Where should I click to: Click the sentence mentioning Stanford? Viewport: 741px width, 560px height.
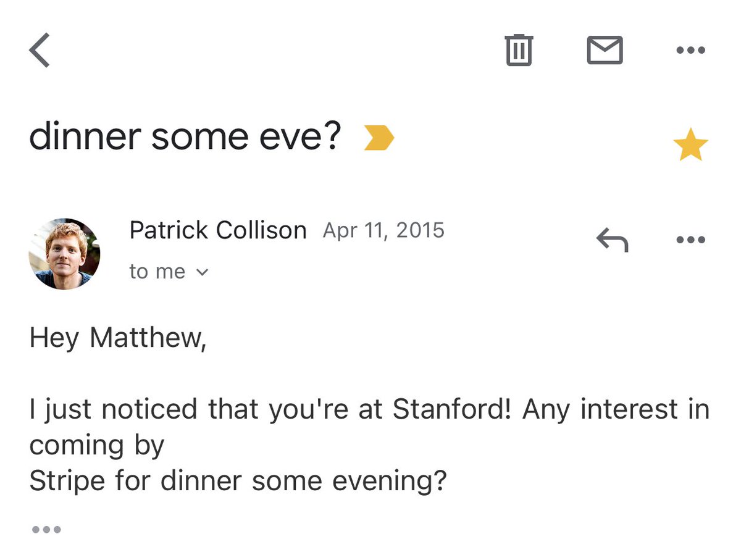point(369,410)
